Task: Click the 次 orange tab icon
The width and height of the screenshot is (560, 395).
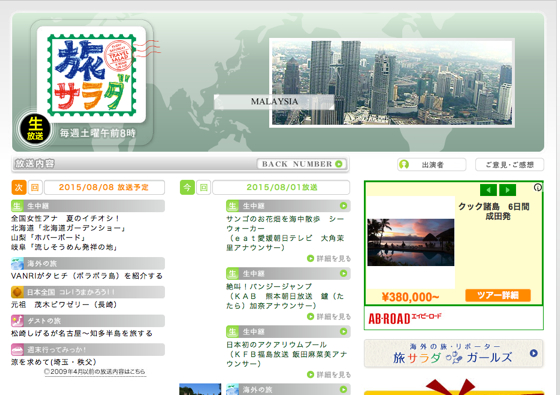Action: point(19,188)
